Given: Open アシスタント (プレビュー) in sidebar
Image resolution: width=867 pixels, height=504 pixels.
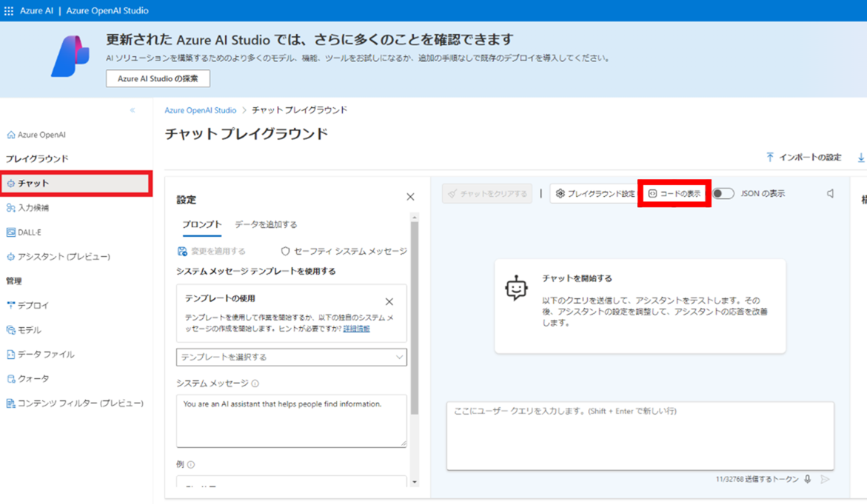Looking at the screenshot, I should (x=58, y=256).
